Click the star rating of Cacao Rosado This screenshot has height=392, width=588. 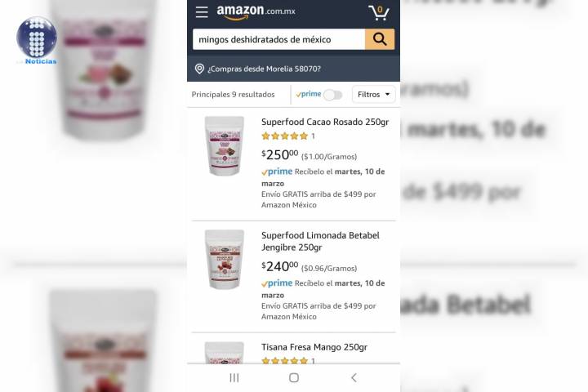pyautogui.click(x=285, y=136)
